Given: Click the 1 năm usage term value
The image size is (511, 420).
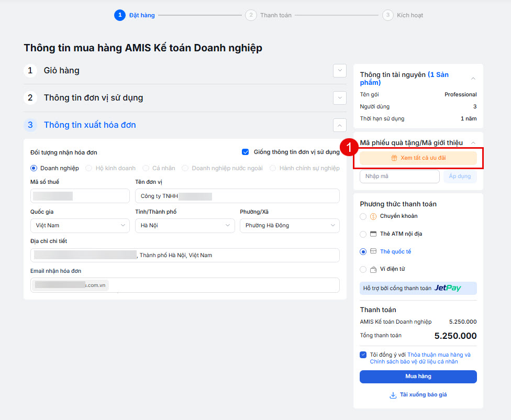Looking at the screenshot, I should click(x=469, y=119).
